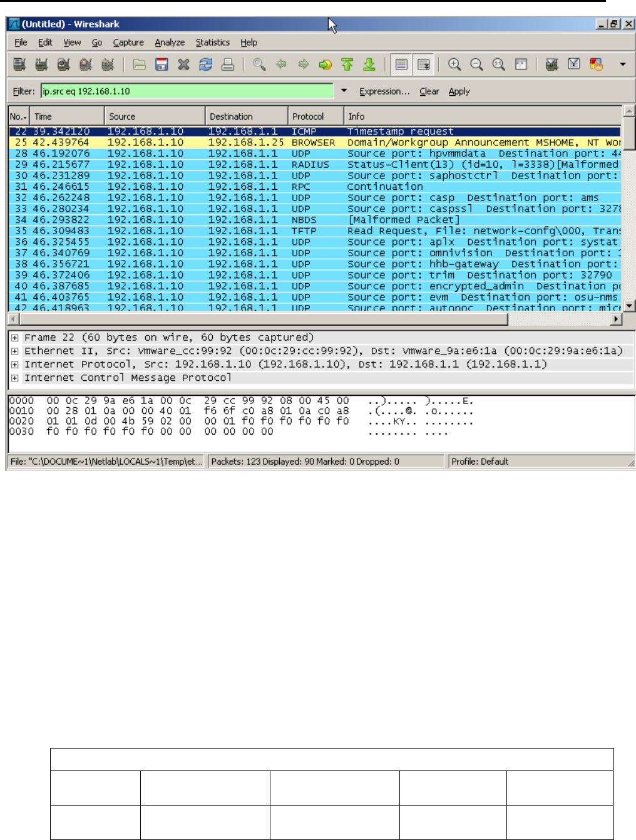Image resolution: width=636 pixels, height=840 pixels.
Task: Expand the Frame 22 tree node
Action: [14, 338]
